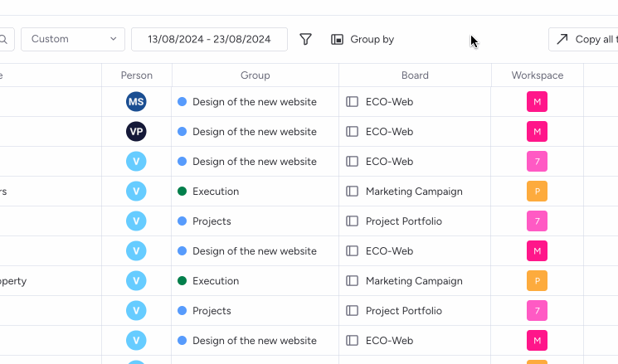Click first Project Portfolio board link

coord(404,221)
